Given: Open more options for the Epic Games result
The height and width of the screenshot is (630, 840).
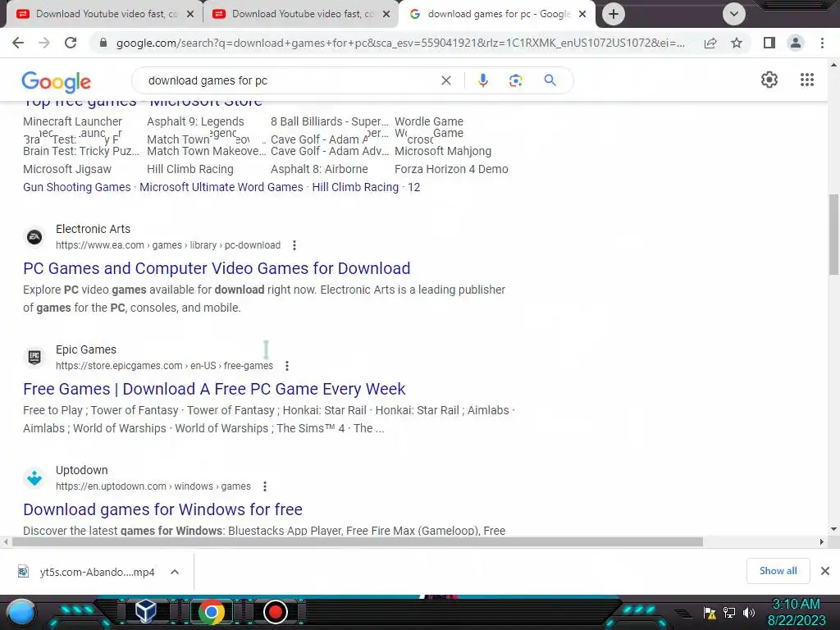Looking at the screenshot, I should 287,366.
